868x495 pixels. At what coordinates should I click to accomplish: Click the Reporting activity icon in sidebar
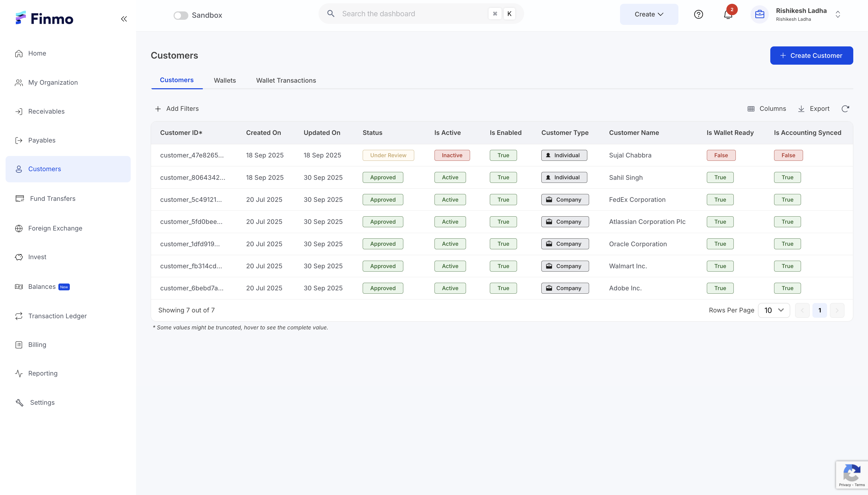click(19, 373)
